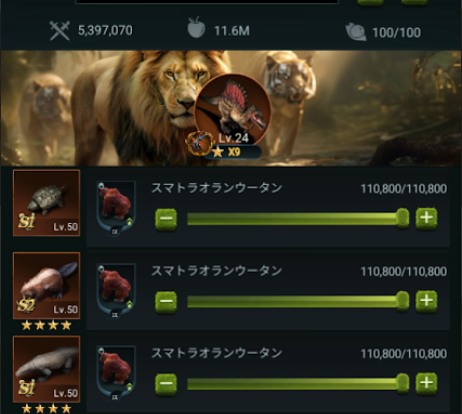Decrease third row troop count with minus

tap(166, 384)
